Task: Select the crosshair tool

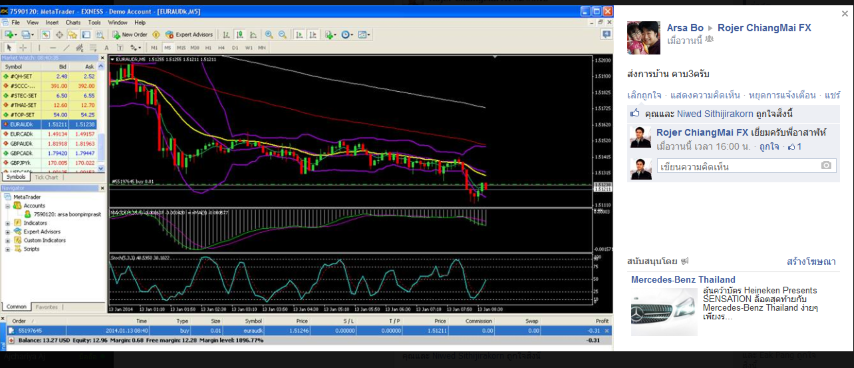Action: click(x=23, y=48)
